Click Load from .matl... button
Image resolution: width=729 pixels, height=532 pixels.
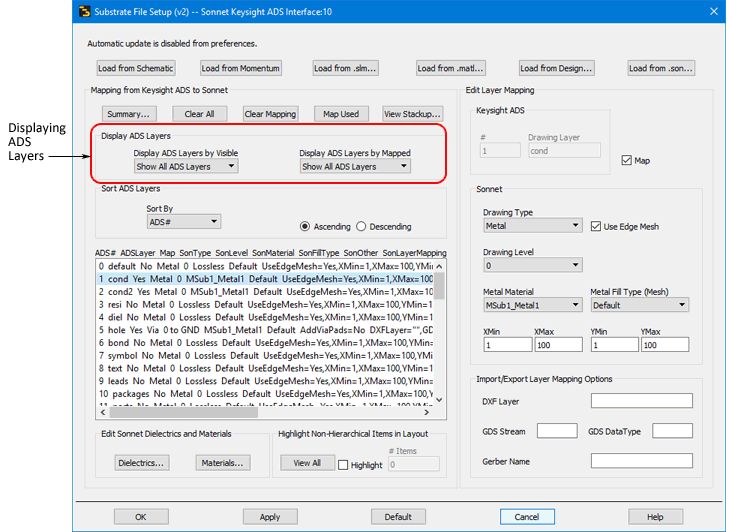coord(450,68)
